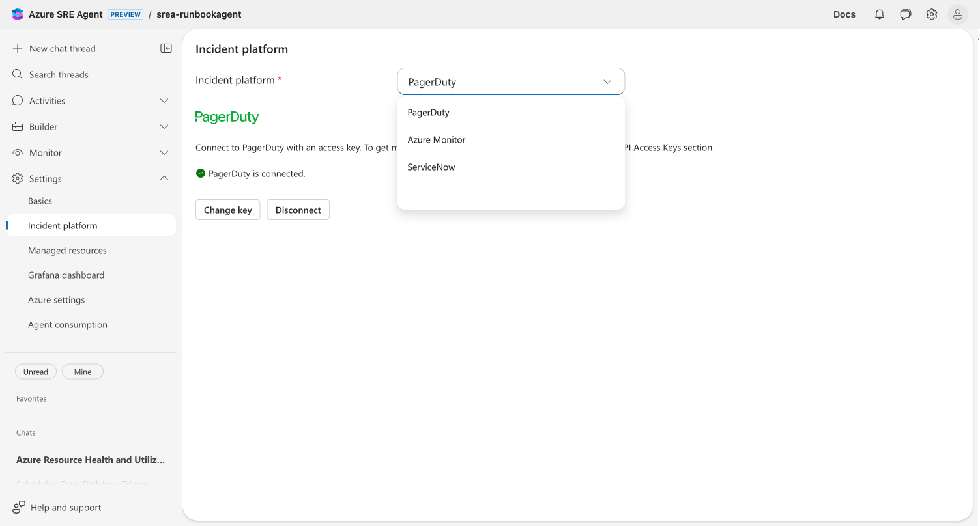Expand the Builder section chevron
The height and width of the screenshot is (526, 980).
tap(164, 126)
